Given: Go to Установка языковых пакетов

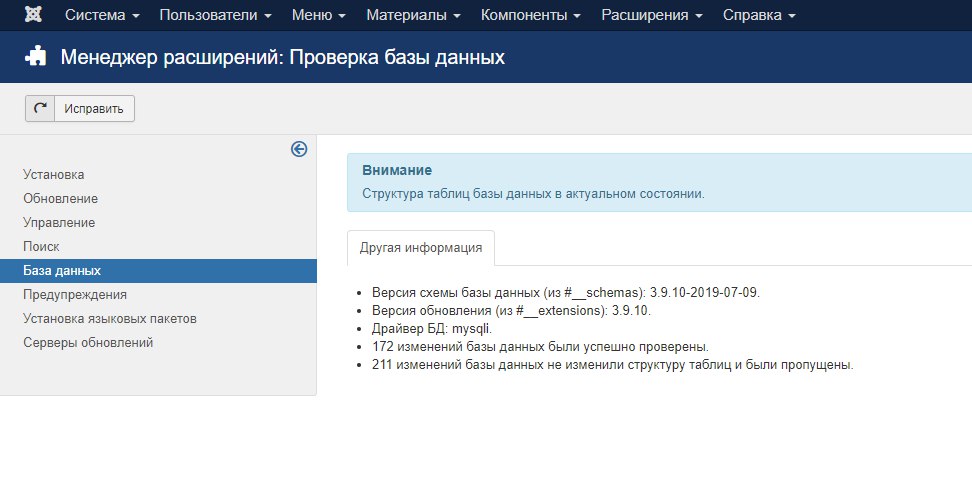Looking at the screenshot, I should [110, 319].
